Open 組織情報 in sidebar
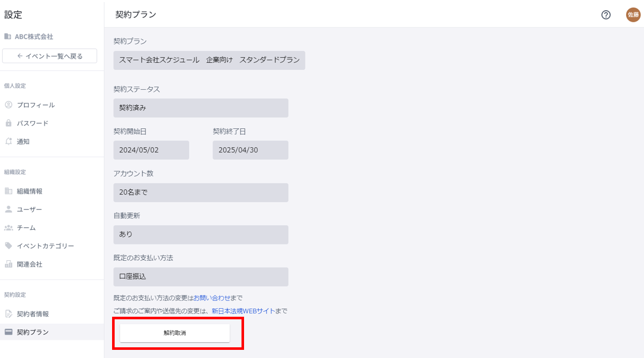This screenshot has height=358, width=644. (x=52, y=191)
